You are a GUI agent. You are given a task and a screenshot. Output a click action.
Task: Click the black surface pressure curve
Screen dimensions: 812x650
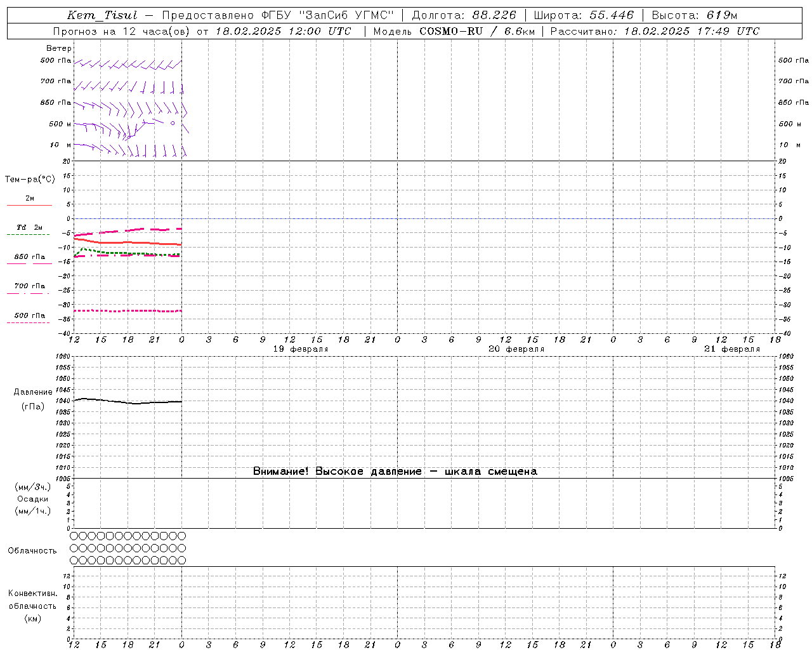(x=127, y=402)
